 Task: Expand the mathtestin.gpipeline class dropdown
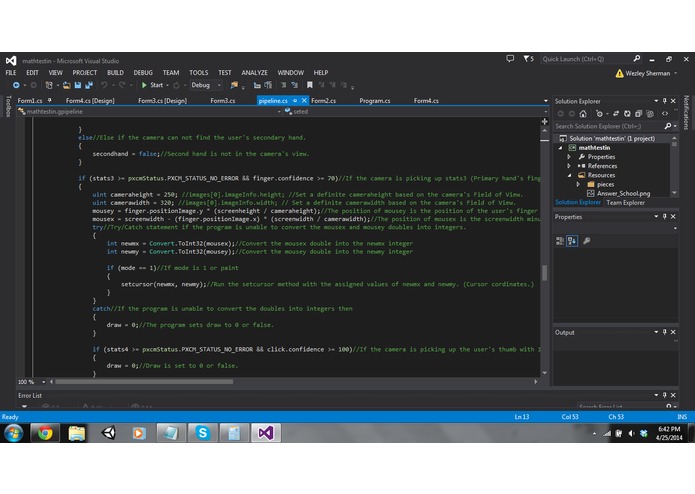click(x=279, y=112)
